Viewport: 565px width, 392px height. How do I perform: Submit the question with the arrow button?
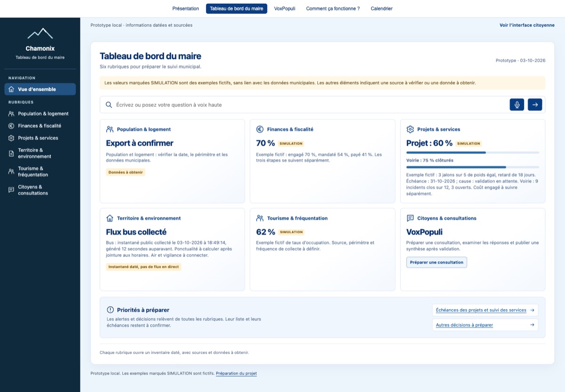(x=535, y=105)
